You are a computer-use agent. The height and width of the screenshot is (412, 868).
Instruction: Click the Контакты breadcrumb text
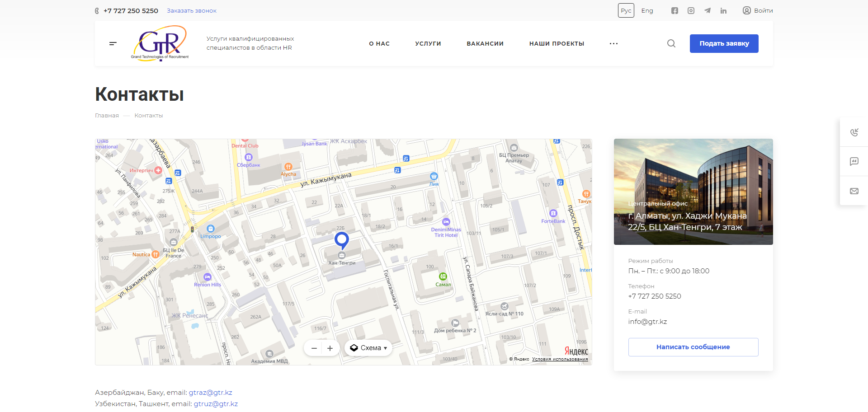tap(148, 116)
